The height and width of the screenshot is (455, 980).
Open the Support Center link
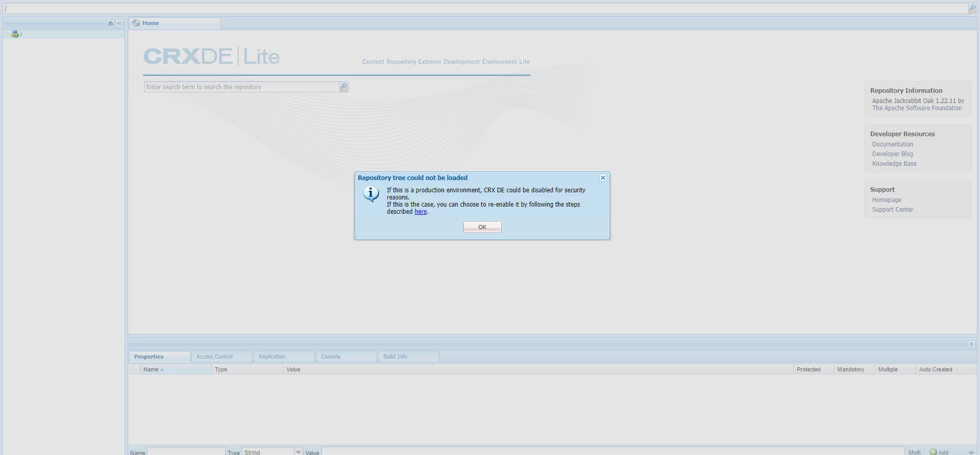pyautogui.click(x=893, y=210)
